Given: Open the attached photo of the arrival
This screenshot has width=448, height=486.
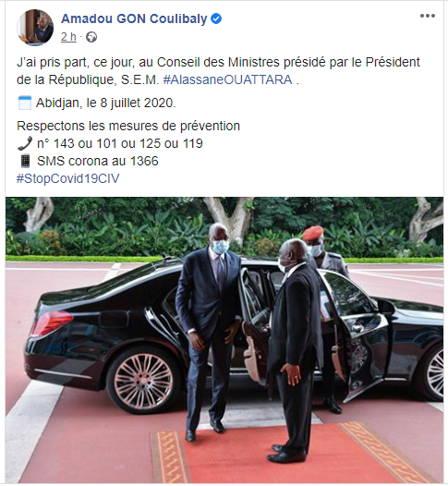Looking at the screenshot, I should click(224, 340).
